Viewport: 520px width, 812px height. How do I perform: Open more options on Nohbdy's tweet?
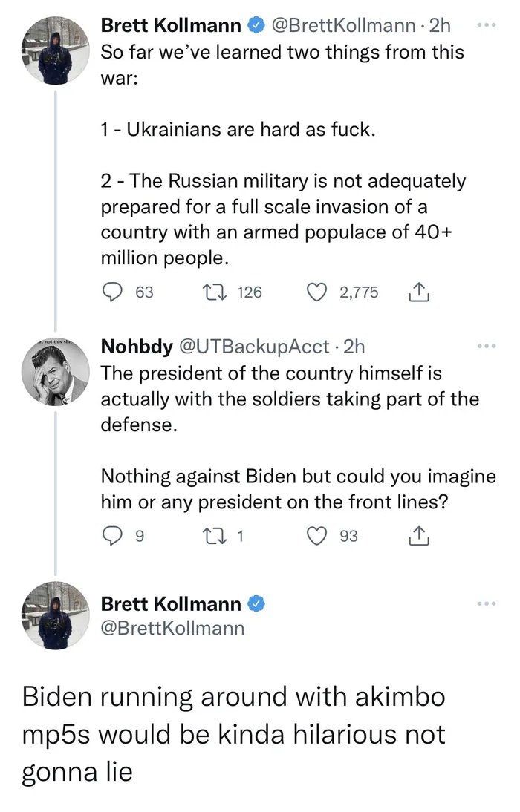click(x=486, y=347)
